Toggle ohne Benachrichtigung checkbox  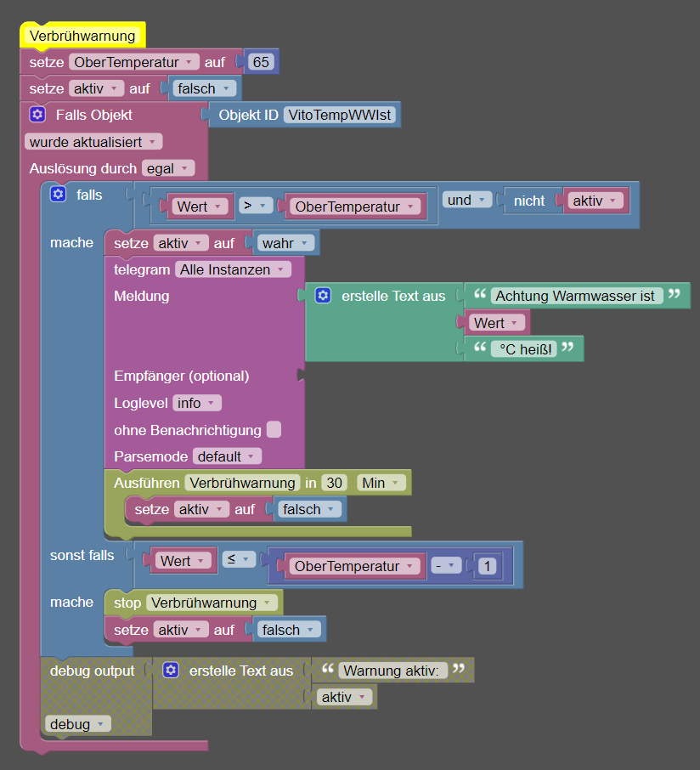tap(274, 429)
